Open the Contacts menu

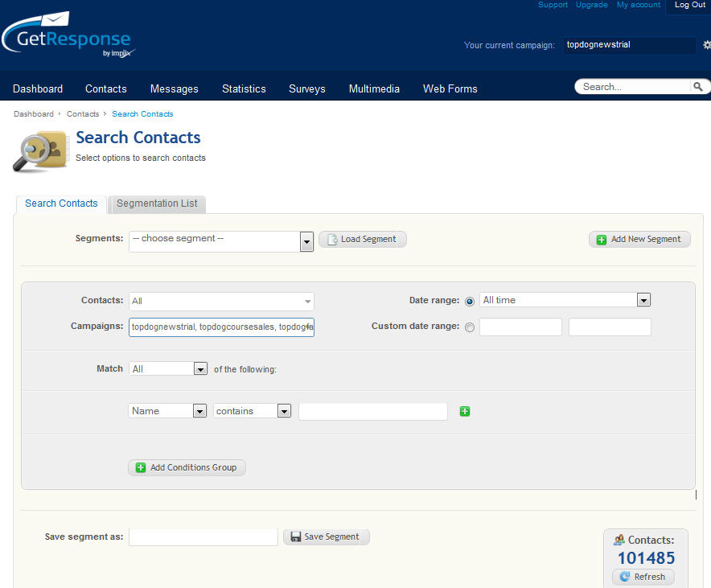[x=106, y=88]
